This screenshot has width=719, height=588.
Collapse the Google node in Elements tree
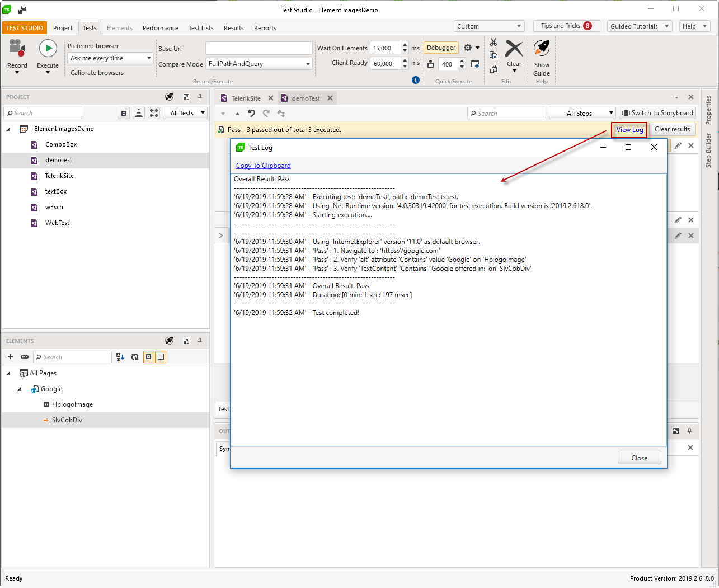coord(20,389)
